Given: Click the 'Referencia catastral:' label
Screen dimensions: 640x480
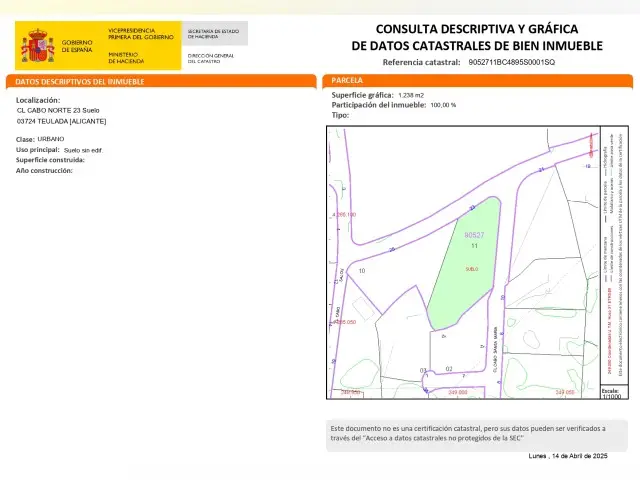Looking at the screenshot, I should (x=421, y=62).
